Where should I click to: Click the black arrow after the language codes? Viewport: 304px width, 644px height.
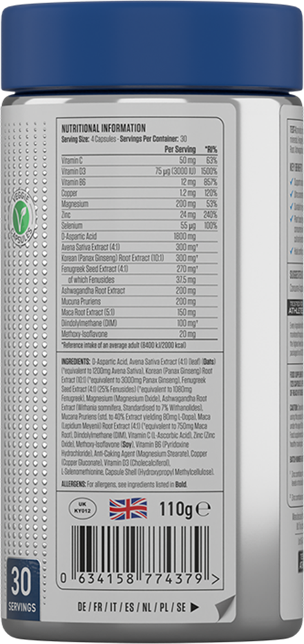coord(195,607)
